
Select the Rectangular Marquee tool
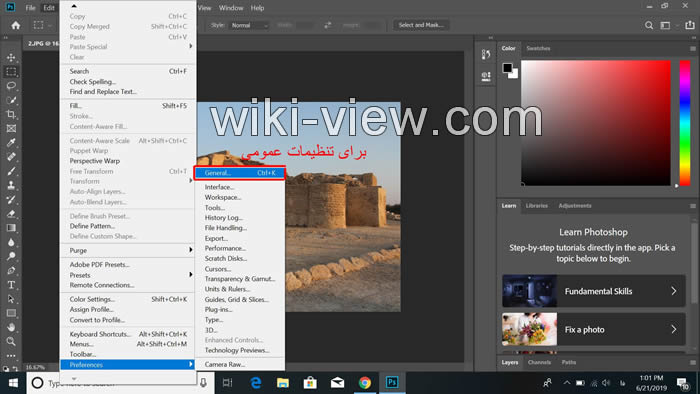pyautogui.click(x=11, y=72)
